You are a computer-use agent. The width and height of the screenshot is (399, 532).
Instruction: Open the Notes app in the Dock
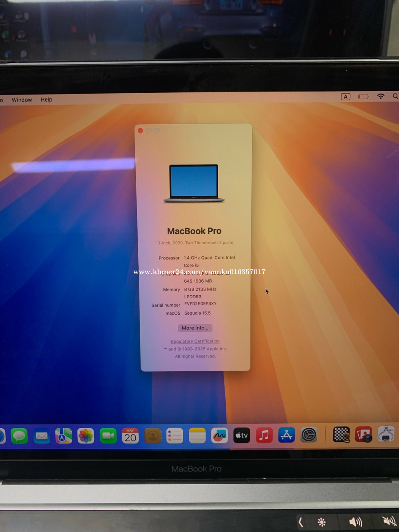point(197,436)
